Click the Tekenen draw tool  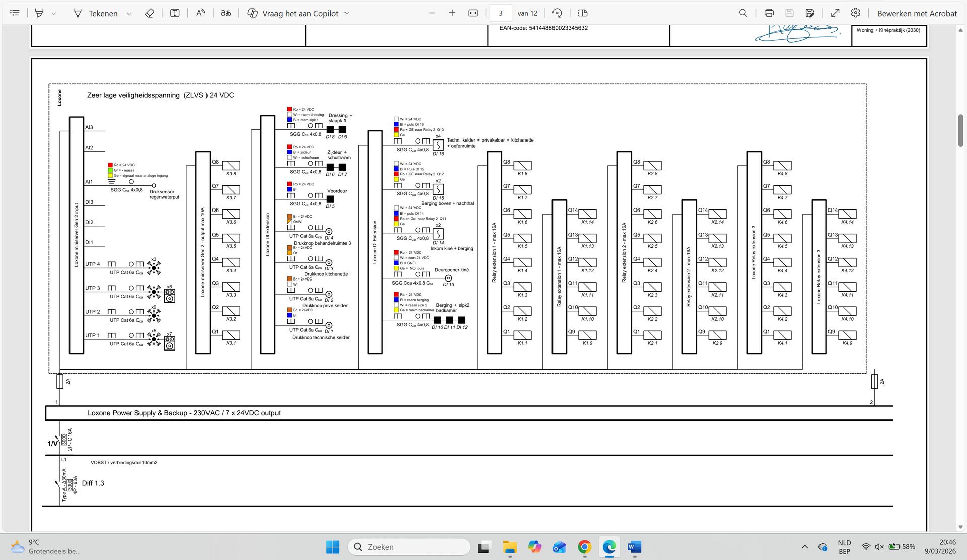click(x=96, y=13)
